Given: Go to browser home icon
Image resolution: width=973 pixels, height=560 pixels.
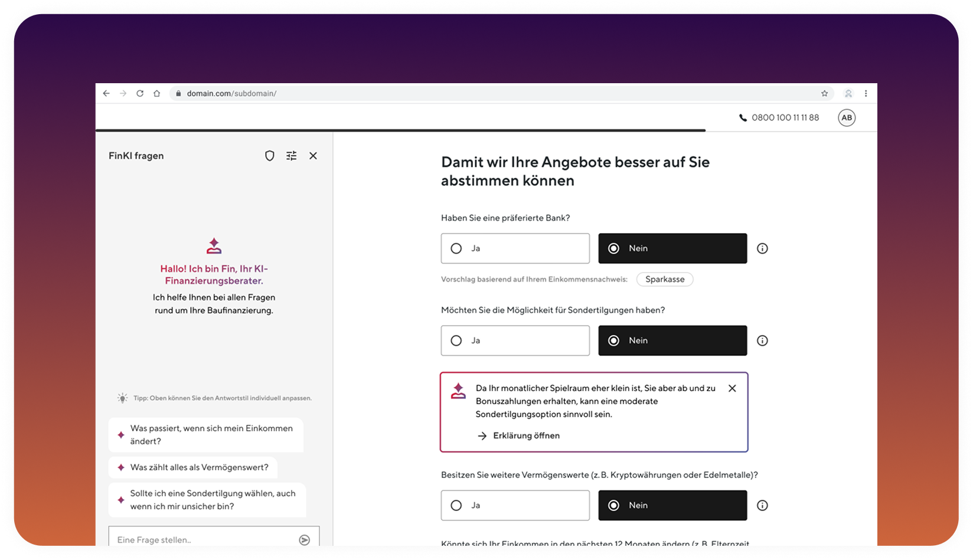Looking at the screenshot, I should pyautogui.click(x=156, y=93).
